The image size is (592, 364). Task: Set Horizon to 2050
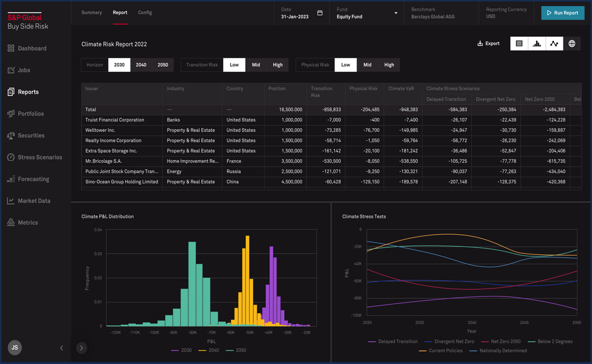163,65
